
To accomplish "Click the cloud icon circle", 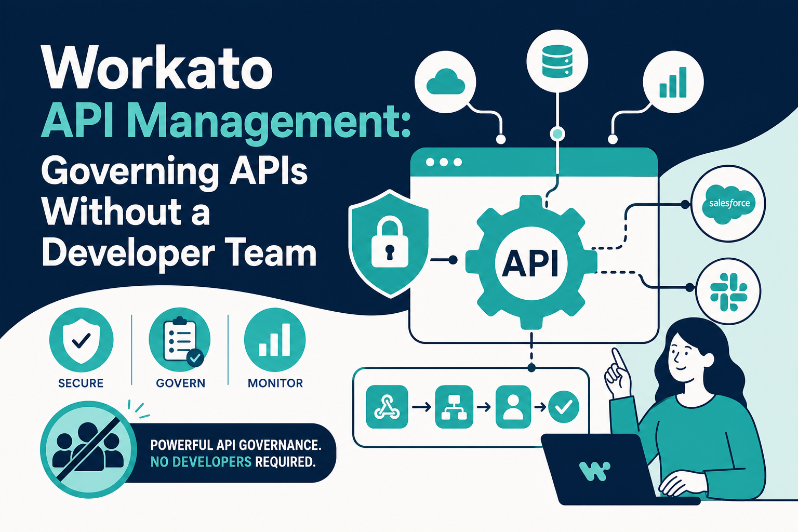I will 446,82.
